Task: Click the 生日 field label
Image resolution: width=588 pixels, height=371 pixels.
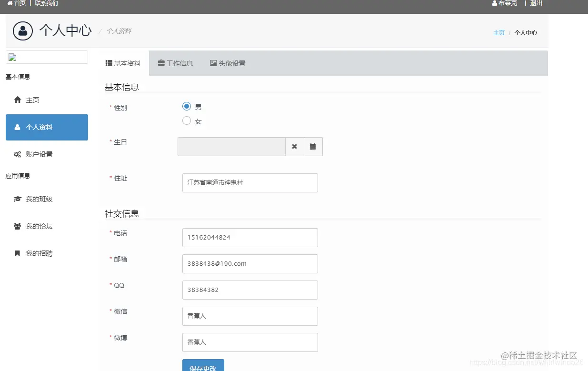Action: click(x=120, y=142)
